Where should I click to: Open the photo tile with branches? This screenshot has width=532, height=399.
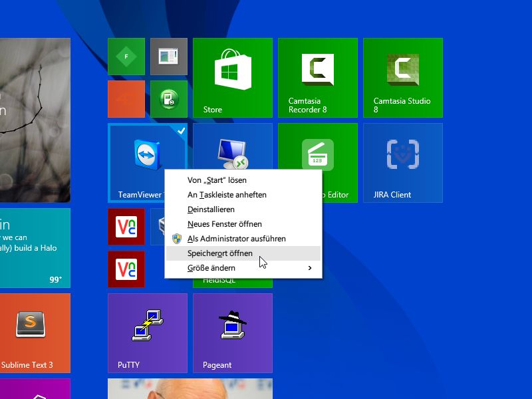(35, 120)
